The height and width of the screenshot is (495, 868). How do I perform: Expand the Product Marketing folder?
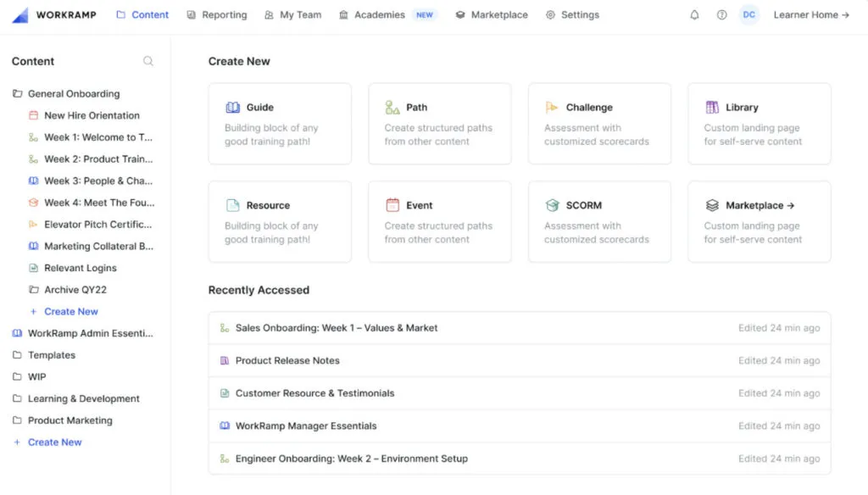(x=62, y=420)
